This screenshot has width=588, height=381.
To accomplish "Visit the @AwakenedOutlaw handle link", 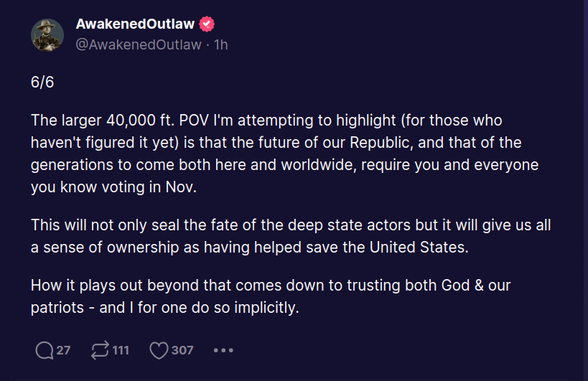I will click(x=138, y=44).
